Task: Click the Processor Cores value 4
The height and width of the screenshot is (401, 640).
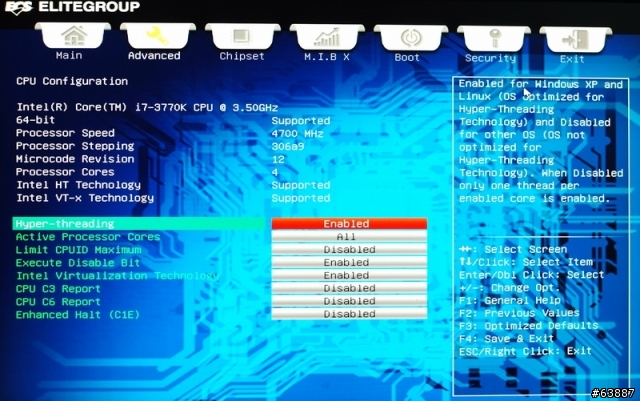Action: [x=275, y=172]
